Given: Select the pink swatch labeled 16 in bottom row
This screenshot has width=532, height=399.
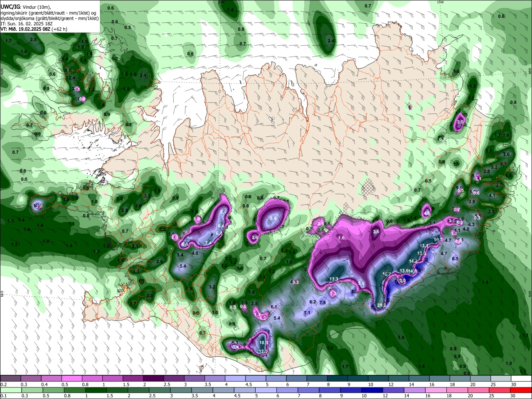Looking at the screenshot, I should [x=436, y=390].
